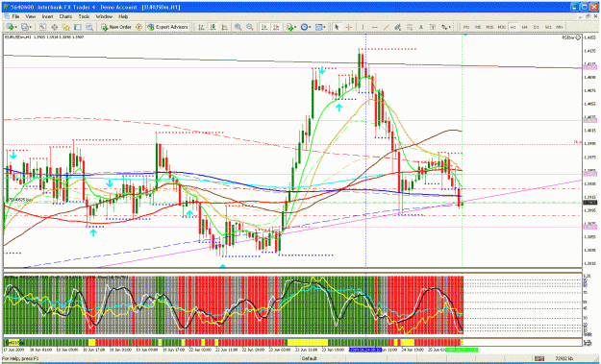Open the Templates dropdown

pyautogui.click(x=320, y=27)
